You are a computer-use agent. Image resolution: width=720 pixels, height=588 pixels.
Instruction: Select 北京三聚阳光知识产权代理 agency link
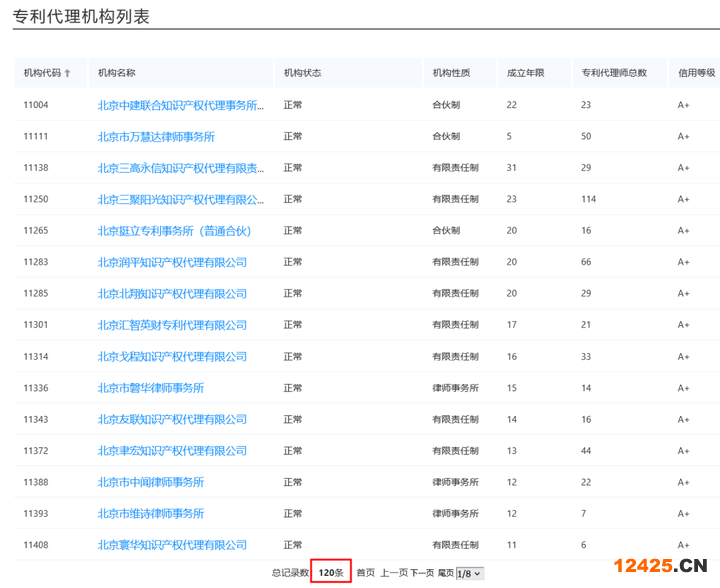(181, 200)
